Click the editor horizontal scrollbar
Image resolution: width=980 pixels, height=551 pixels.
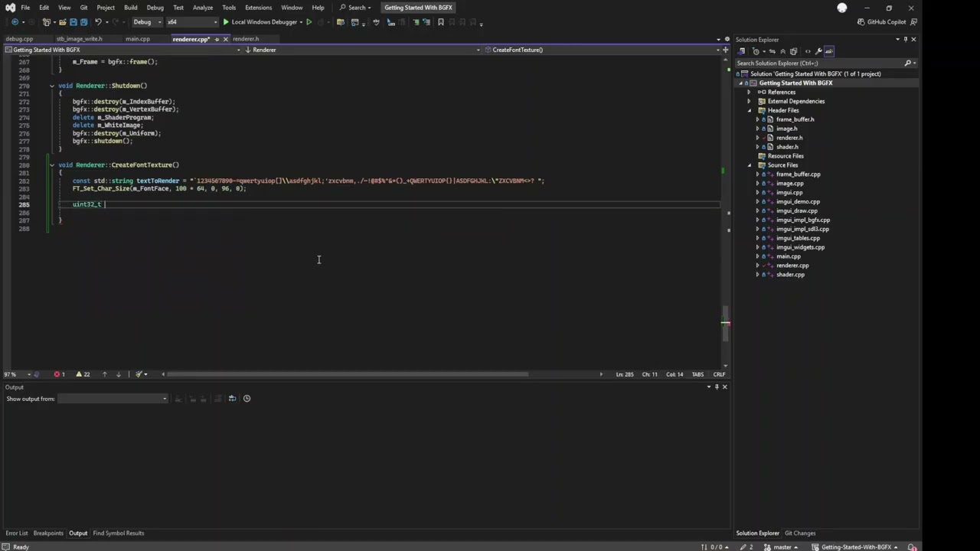pos(348,374)
